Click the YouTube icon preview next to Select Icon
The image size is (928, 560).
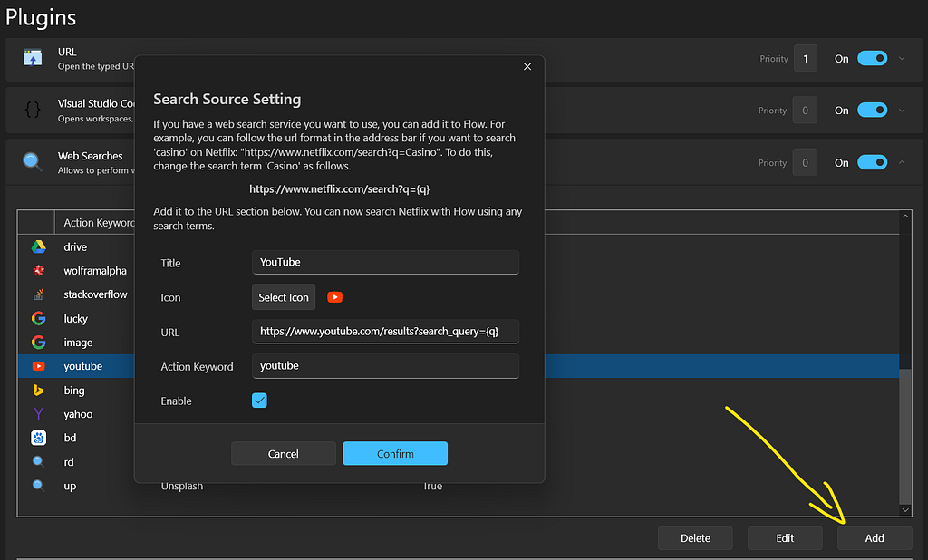(x=335, y=297)
